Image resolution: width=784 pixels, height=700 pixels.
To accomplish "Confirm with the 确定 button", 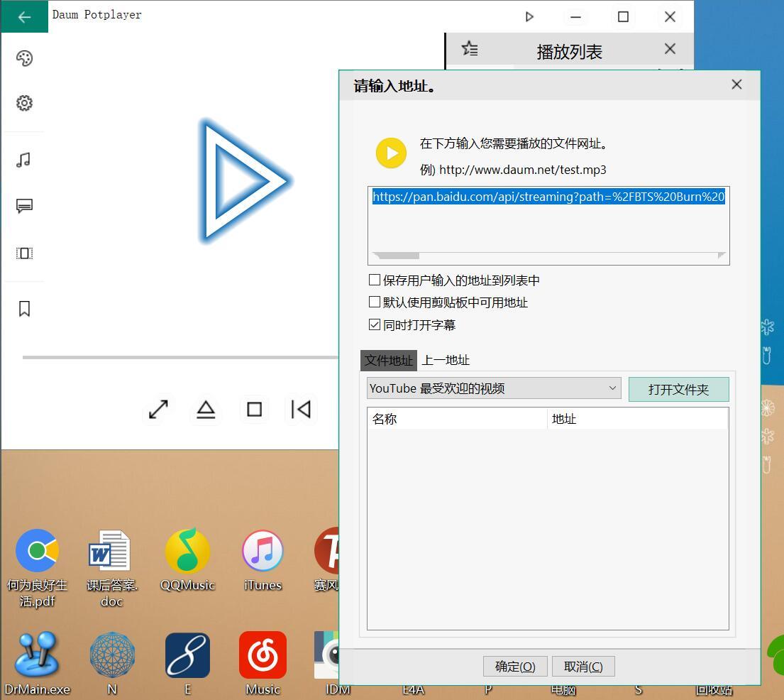I will (514, 666).
